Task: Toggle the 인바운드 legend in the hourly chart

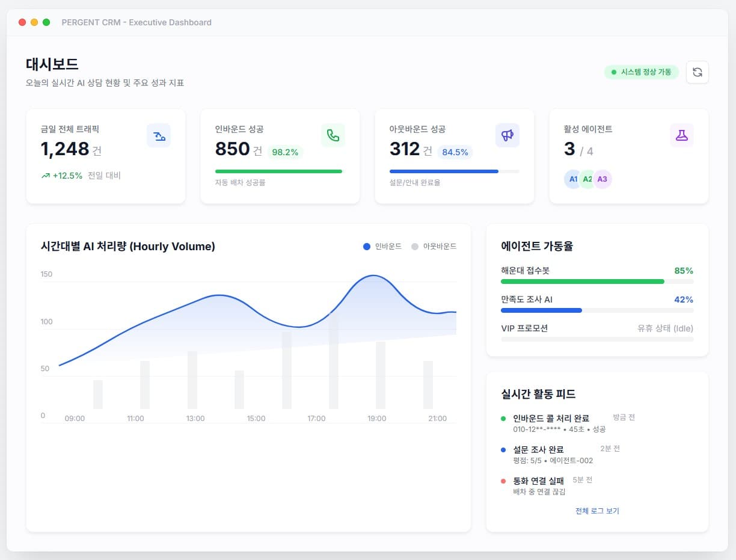Action: (381, 246)
